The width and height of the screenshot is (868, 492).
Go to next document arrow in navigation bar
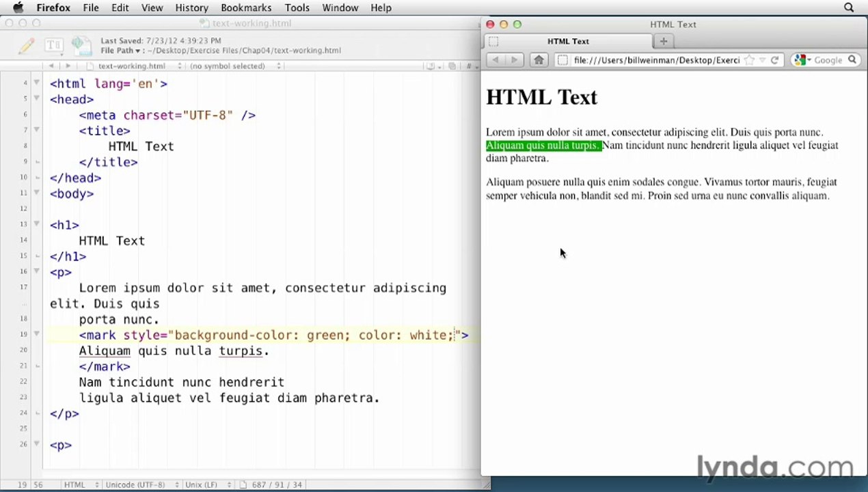[x=67, y=66]
